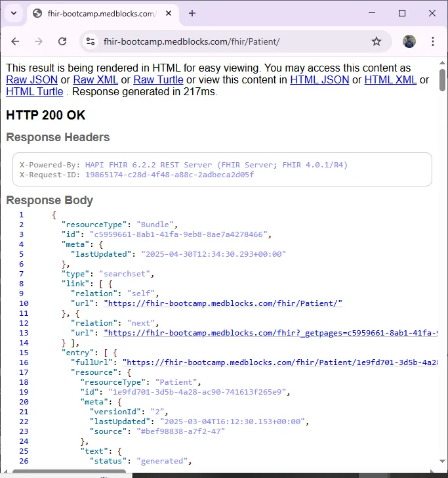Reload the FHIR Patient page
Image resolution: width=448 pixels, height=478 pixels.
point(62,41)
